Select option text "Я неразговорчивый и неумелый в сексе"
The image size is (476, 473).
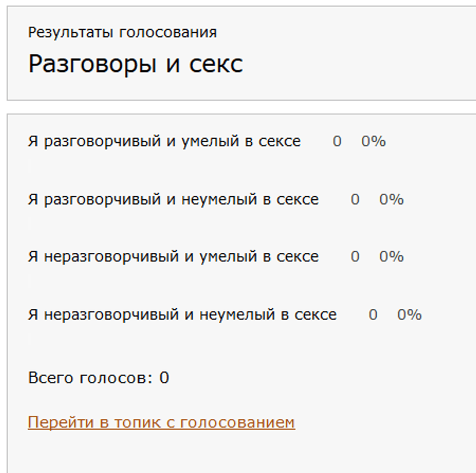point(182,315)
